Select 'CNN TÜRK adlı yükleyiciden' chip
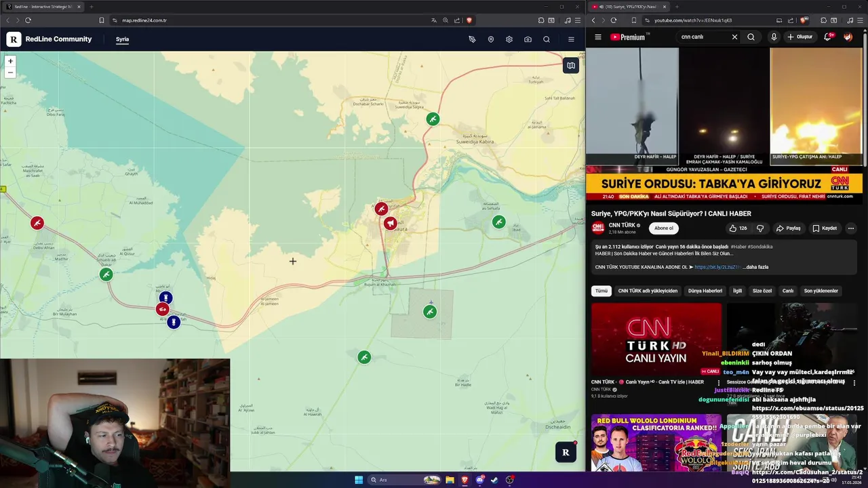This screenshot has height=488, width=868. (x=648, y=291)
